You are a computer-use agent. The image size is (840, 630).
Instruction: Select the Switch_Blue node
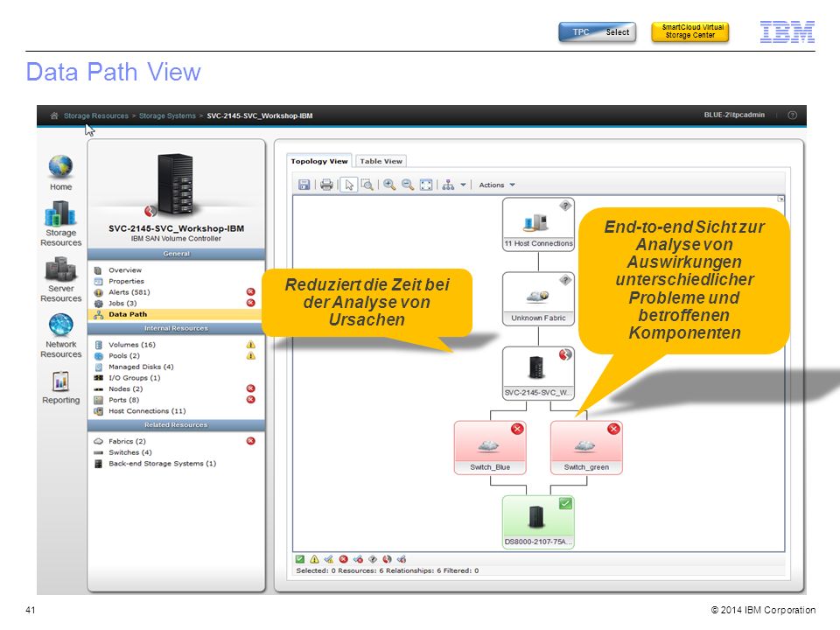490,448
